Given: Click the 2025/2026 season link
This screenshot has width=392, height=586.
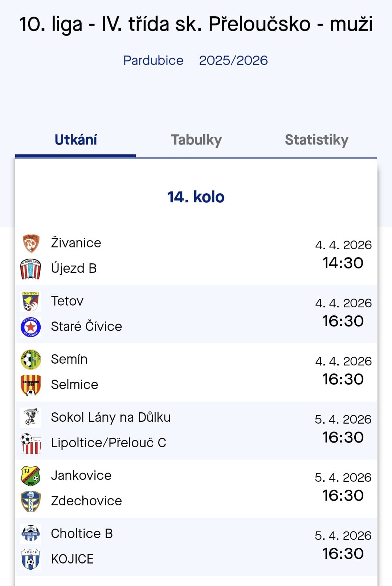Looking at the screenshot, I should coord(233,60).
